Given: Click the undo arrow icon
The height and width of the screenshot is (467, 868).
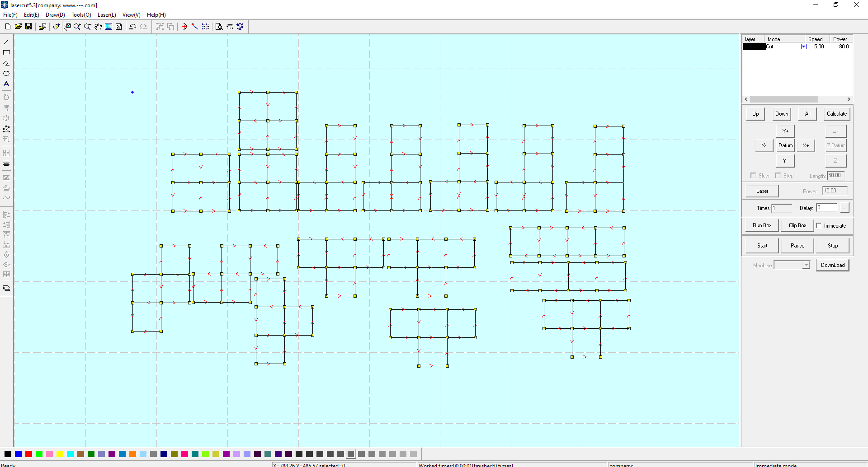Looking at the screenshot, I should (133, 27).
